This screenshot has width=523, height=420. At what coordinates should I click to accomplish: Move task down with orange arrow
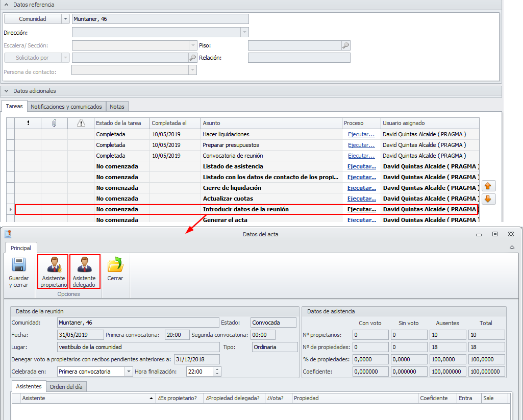(x=489, y=199)
